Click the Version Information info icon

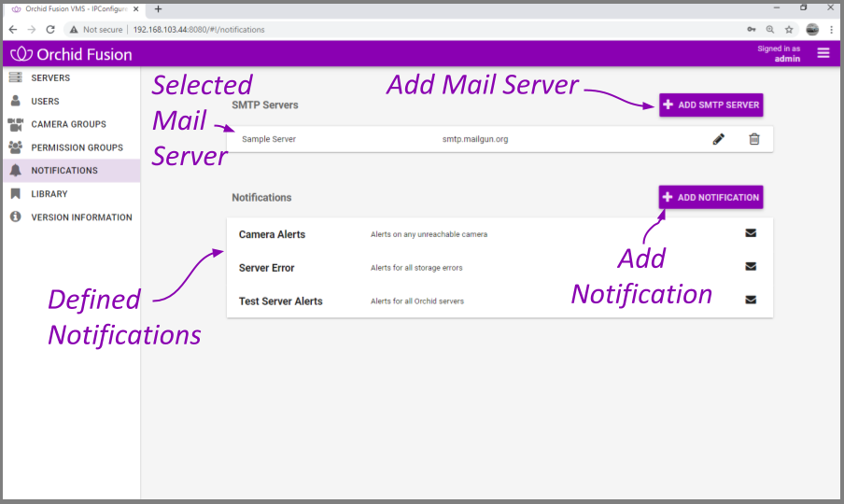(x=16, y=217)
